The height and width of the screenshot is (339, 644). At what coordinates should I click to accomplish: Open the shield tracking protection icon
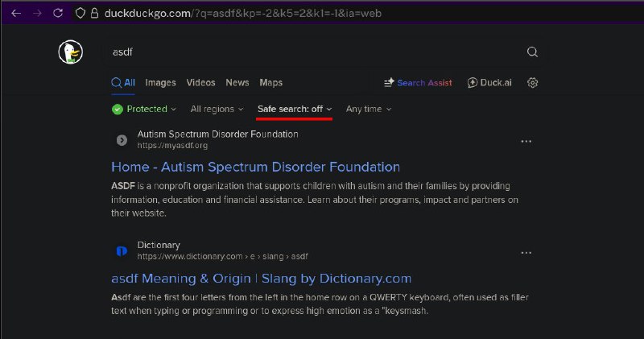click(80, 13)
